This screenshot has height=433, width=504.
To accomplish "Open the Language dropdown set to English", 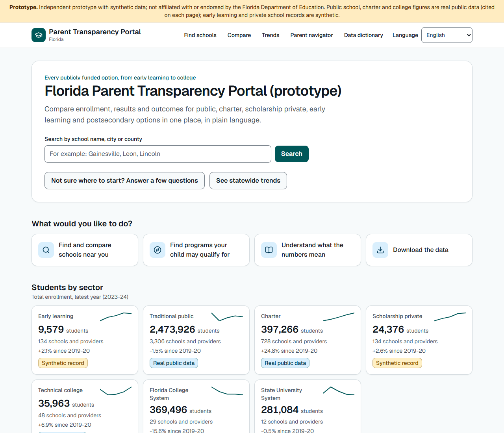I will click(x=447, y=35).
